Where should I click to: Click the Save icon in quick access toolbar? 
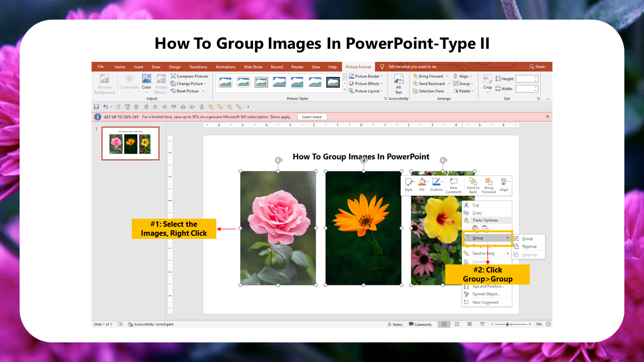(x=96, y=107)
